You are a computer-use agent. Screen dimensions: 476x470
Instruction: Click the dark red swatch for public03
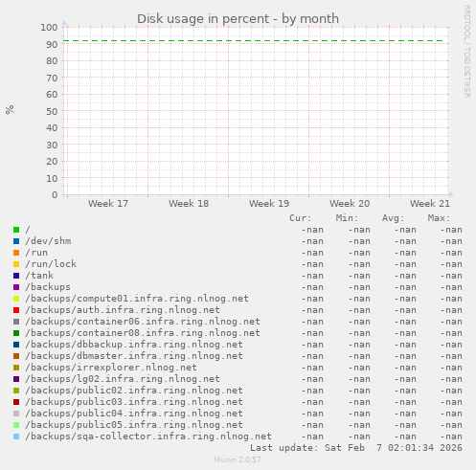click(16, 402)
